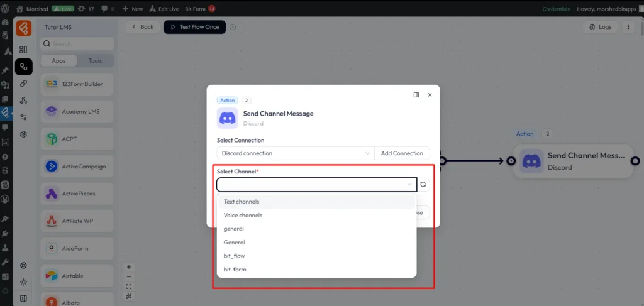The width and height of the screenshot is (644, 306).
Task: Click the circle check status icon beside Test Flow
Action: 233,27
